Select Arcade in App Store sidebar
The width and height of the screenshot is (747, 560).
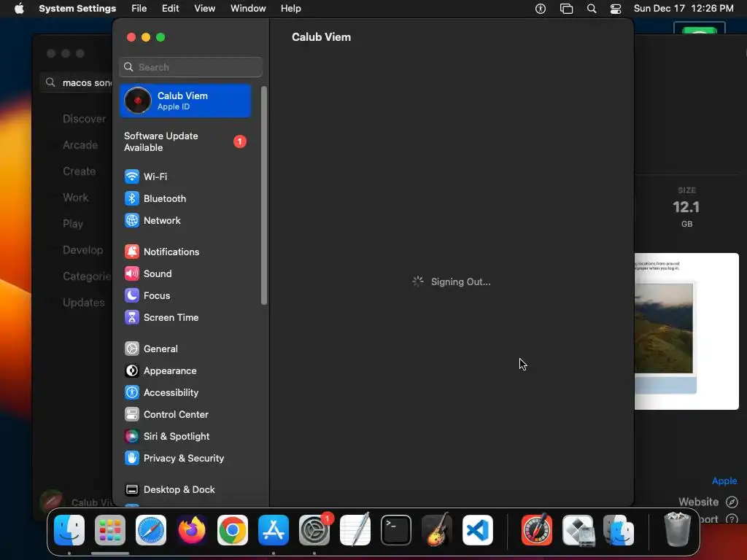(x=80, y=145)
